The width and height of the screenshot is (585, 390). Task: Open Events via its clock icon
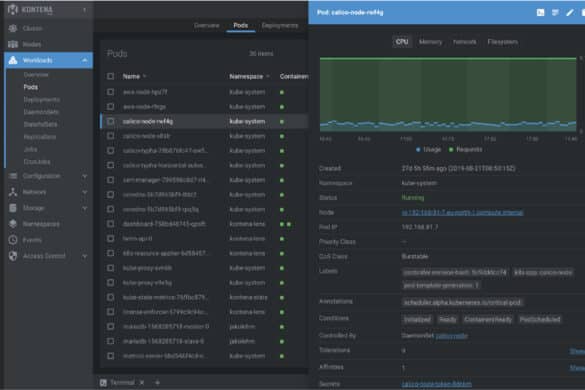coord(13,240)
